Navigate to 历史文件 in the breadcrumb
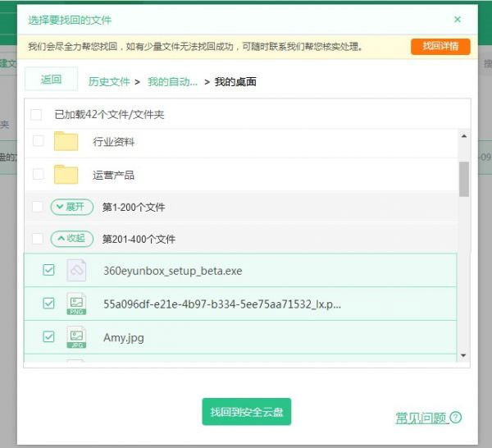492x448 pixels. click(x=109, y=81)
